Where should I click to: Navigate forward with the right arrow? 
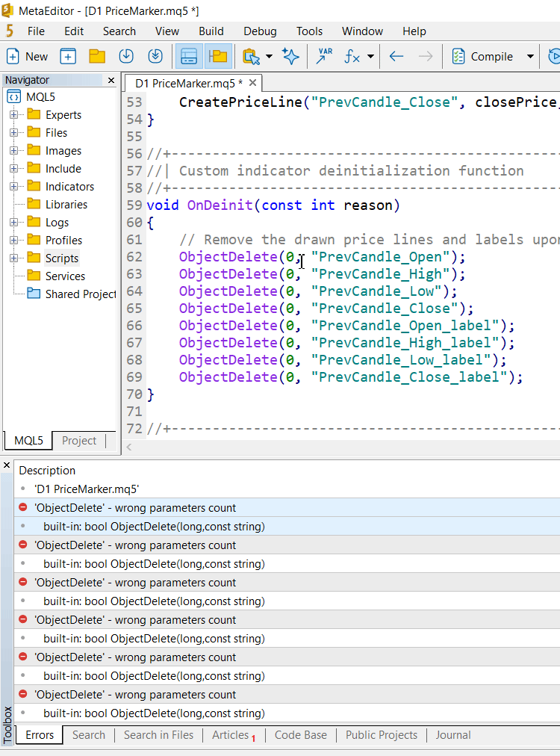click(x=426, y=57)
